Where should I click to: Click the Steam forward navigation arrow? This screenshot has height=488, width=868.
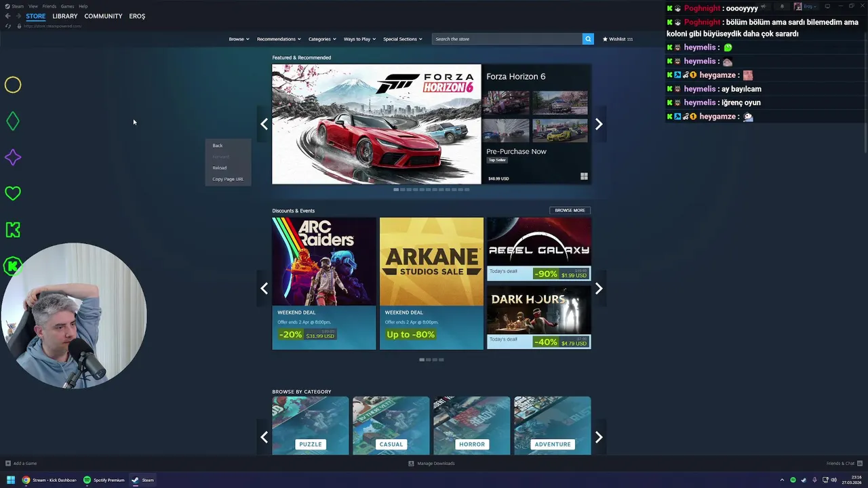(18, 16)
